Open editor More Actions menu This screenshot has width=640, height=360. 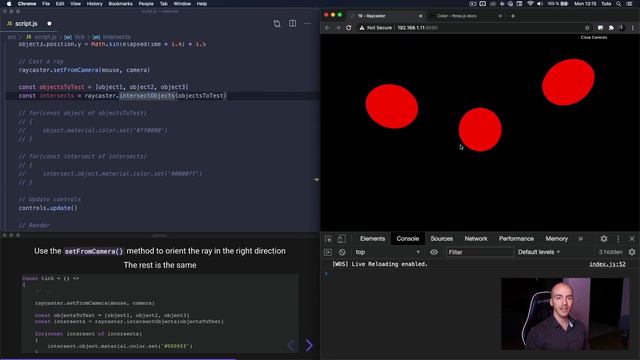[308, 24]
